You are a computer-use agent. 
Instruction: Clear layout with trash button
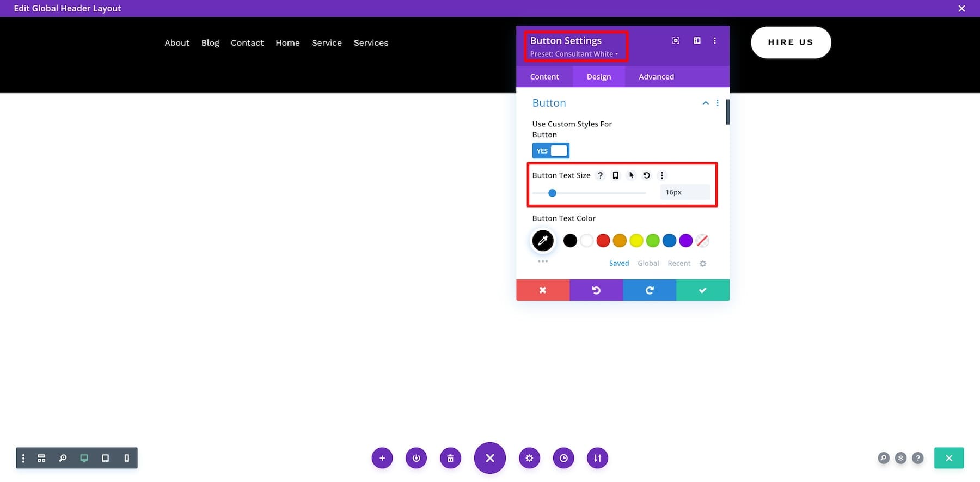[450, 458]
